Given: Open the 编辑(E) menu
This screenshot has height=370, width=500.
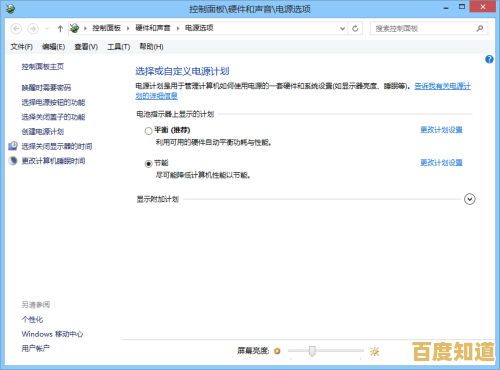Looking at the screenshot, I should [53, 47].
